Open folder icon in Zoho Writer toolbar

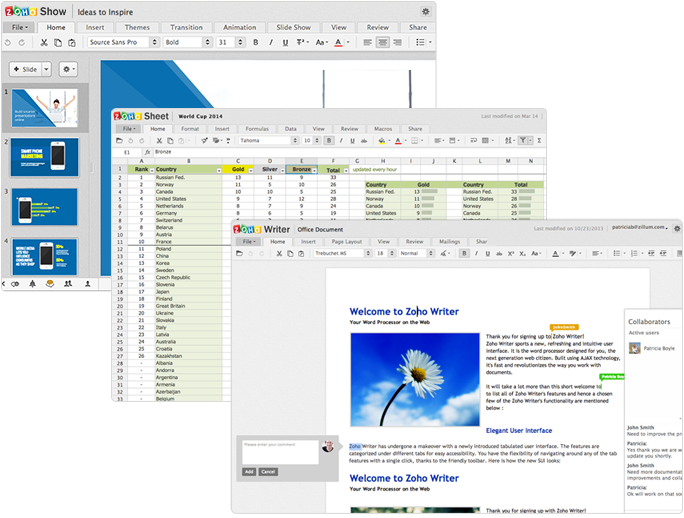(239, 254)
